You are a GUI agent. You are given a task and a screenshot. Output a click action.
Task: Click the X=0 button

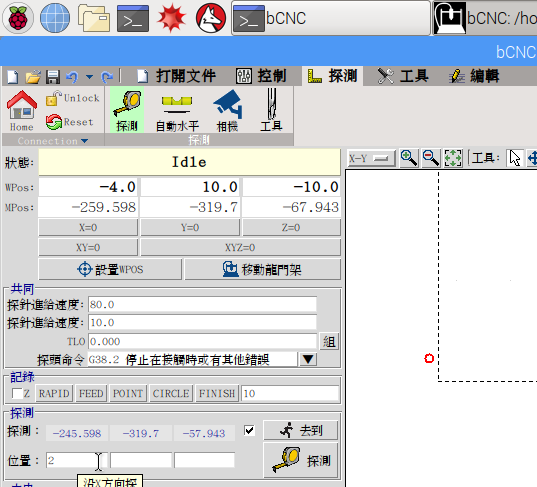click(88, 227)
